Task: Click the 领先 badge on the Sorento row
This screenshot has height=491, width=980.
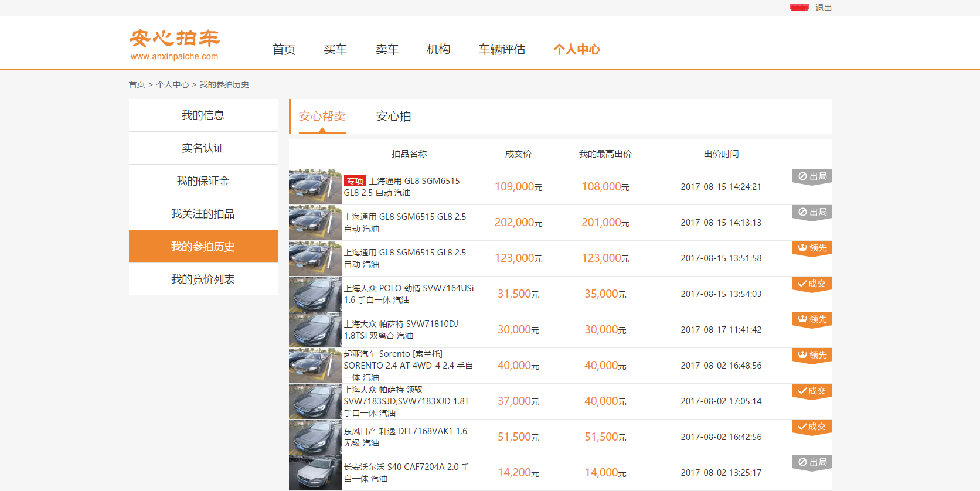Action: (x=812, y=355)
